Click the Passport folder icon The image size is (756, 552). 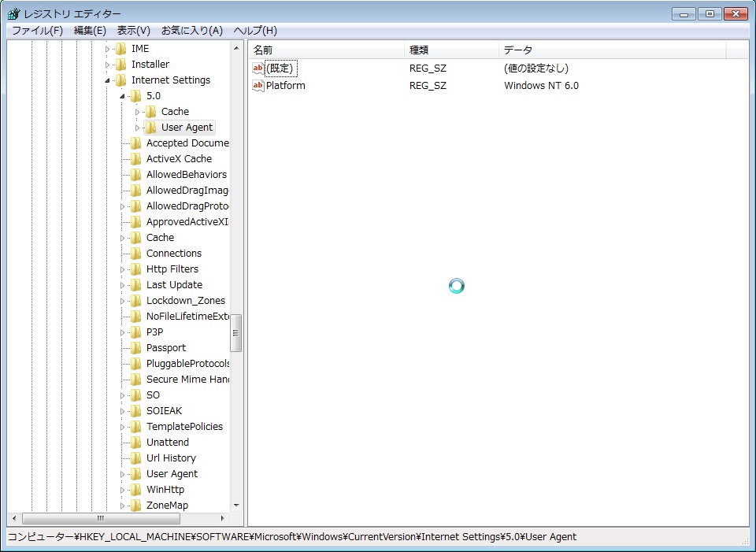tap(135, 347)
